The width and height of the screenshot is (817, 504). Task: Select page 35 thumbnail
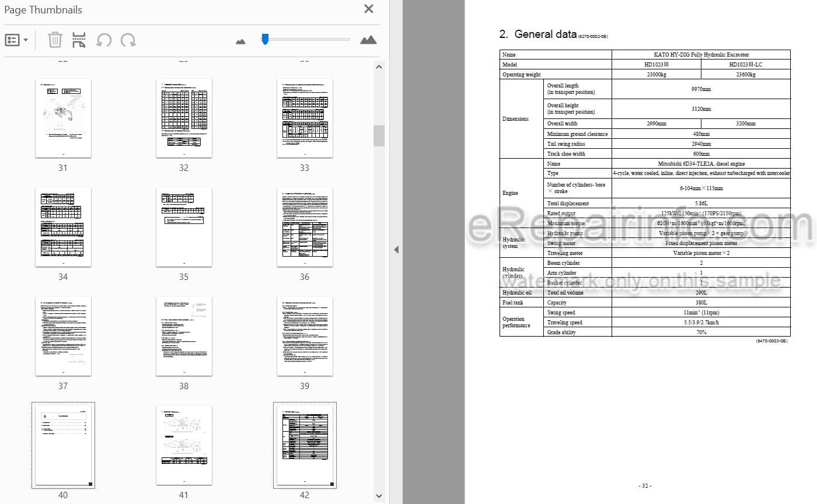184,228
